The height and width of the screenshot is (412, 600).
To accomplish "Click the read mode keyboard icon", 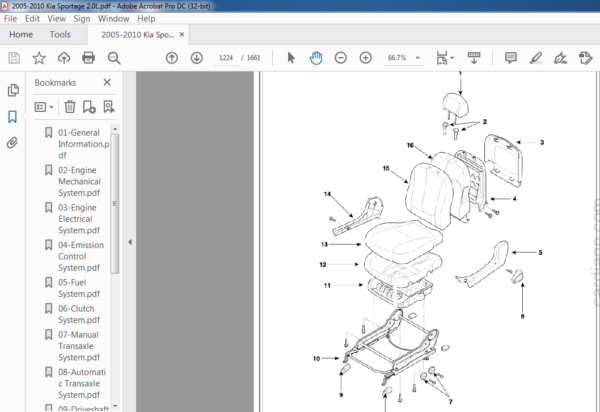I will coord(474,58).
